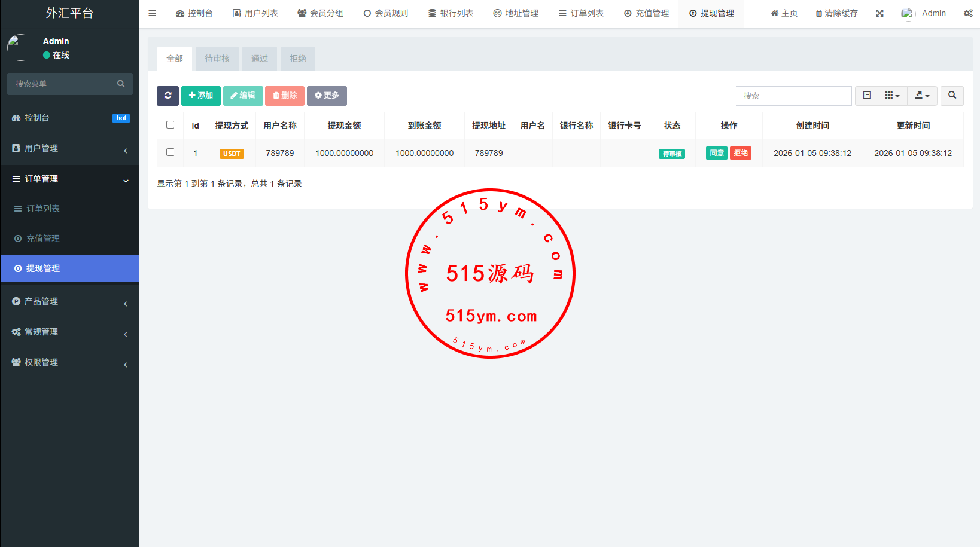Click the 清除缓存 trash icon item
This screenshot has width=980, height=547.
point(836,13)
